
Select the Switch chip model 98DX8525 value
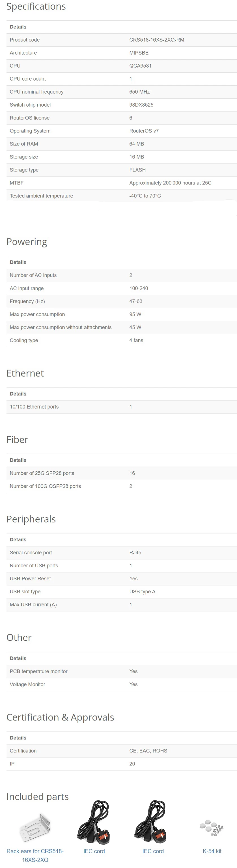[x=141, y=105]
